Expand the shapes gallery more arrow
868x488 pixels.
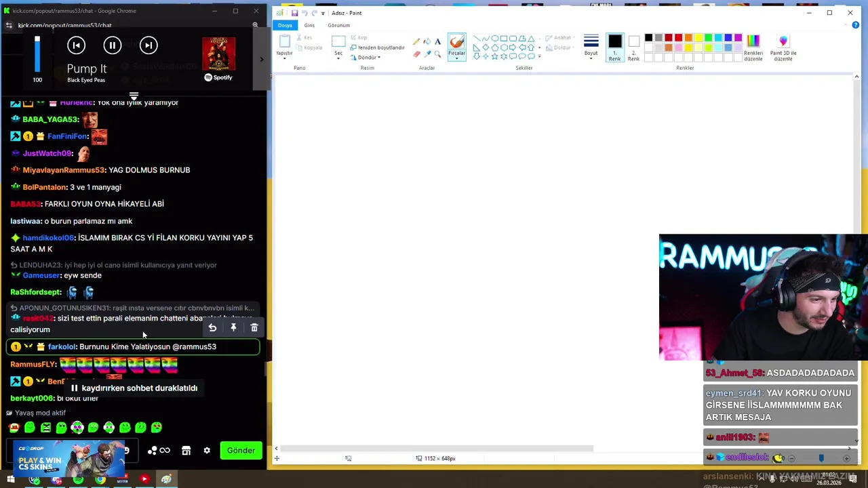[x=540, y=57]
